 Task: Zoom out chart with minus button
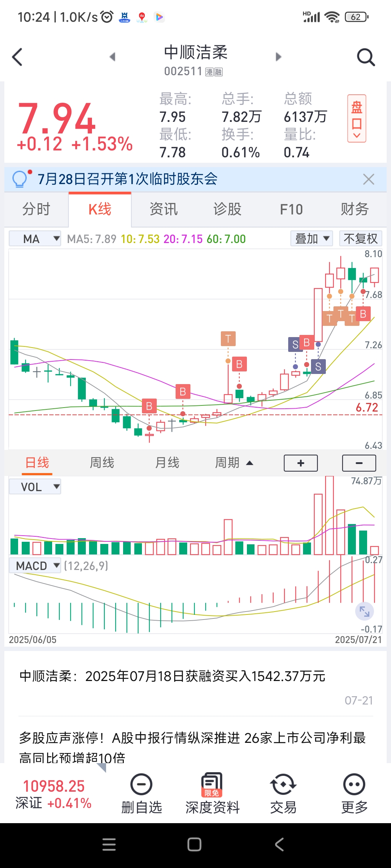(x=359, y=463)
